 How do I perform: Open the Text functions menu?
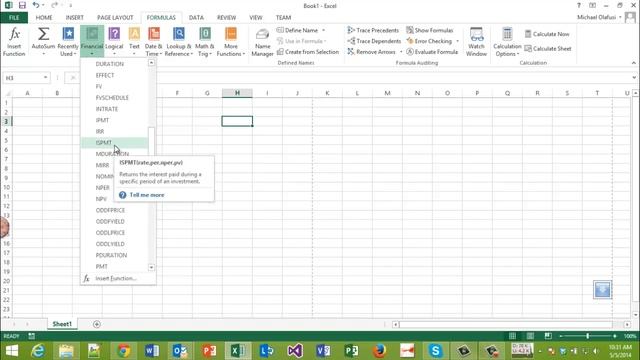[134, 41]
